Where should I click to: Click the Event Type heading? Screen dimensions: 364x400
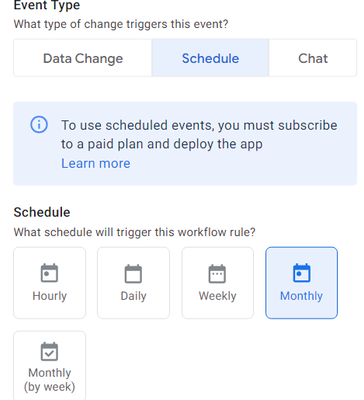(47, 5)
